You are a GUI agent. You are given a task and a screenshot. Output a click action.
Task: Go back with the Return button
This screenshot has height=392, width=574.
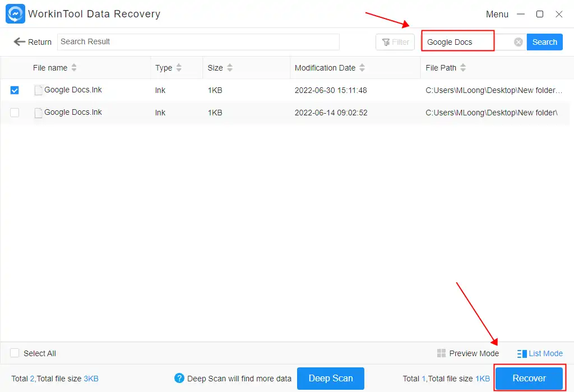tap(32, 41)
